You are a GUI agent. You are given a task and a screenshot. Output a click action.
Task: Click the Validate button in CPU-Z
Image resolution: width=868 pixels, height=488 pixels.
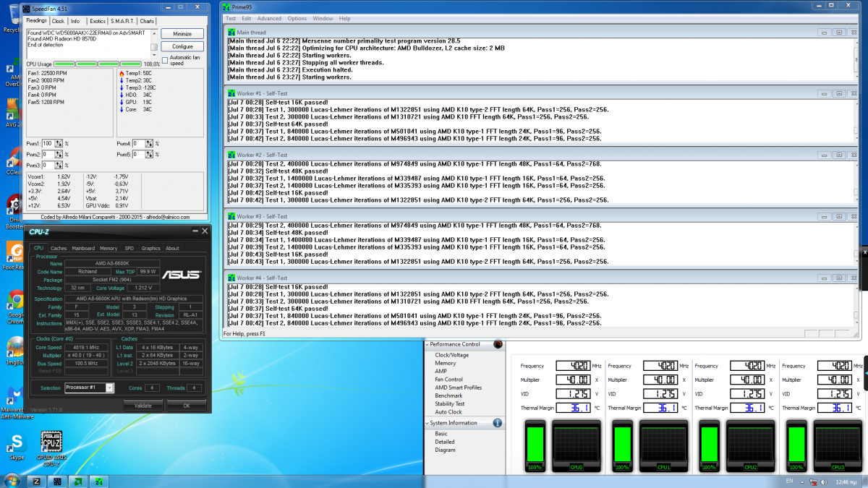(x=143, y=406)
